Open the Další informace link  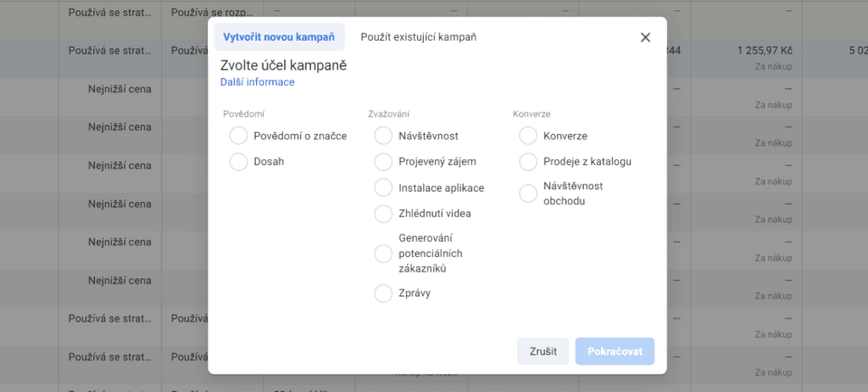257,82
